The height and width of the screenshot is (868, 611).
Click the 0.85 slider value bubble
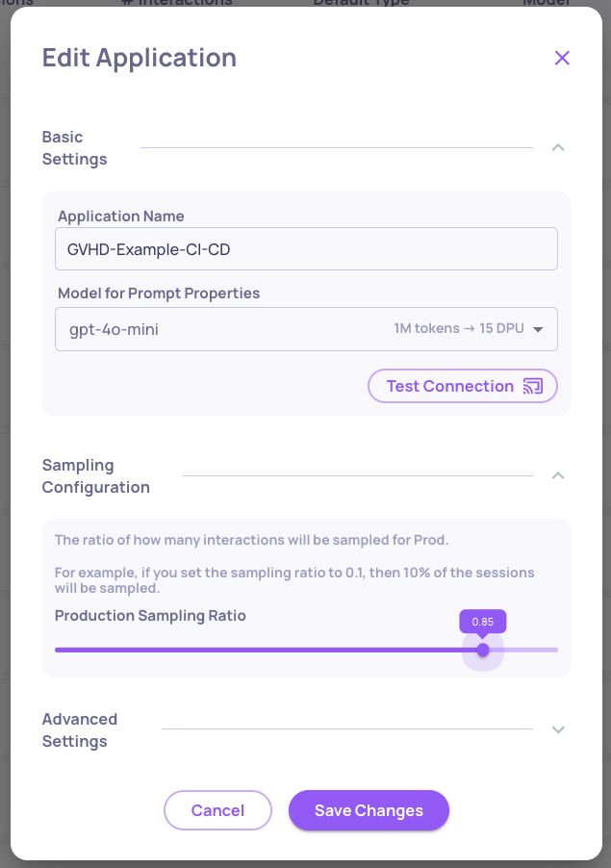click(x=483, y=622)
